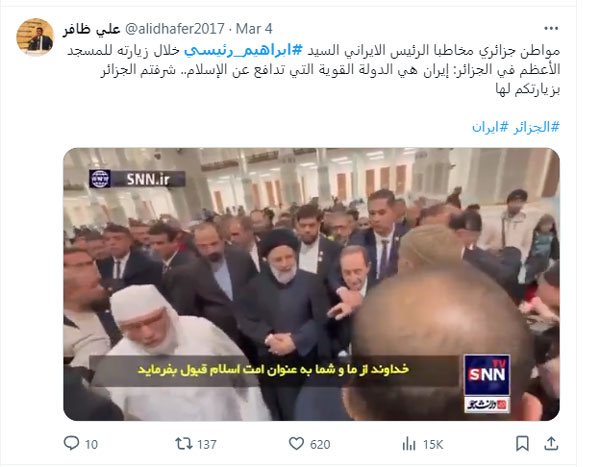Viewport: 600px width, 467px height.
Task: Open the author's profile avatar
Action: click(x=35, y=37)
